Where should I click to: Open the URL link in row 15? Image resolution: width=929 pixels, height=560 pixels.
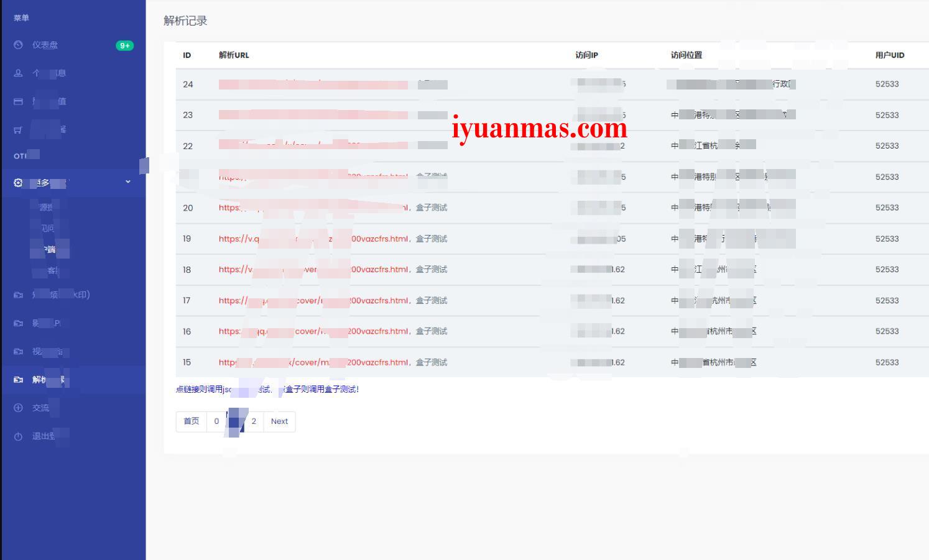[x=313, y=362]
